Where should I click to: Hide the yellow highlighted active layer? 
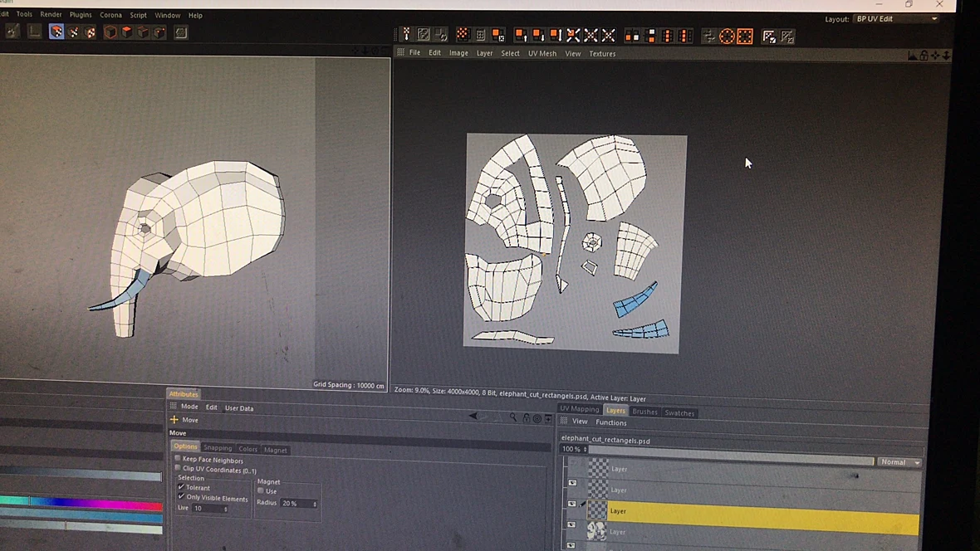(572, 505)
